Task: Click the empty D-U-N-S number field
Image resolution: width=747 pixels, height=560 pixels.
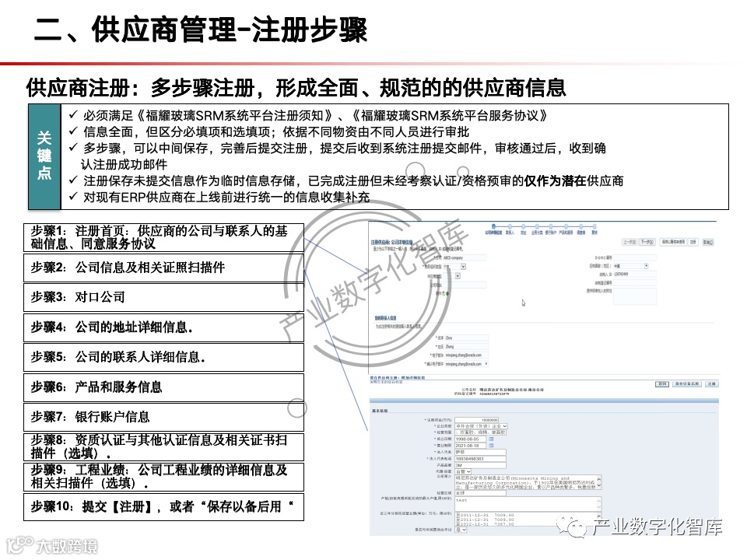Action: pyautogui.click(x=635, y=257)
